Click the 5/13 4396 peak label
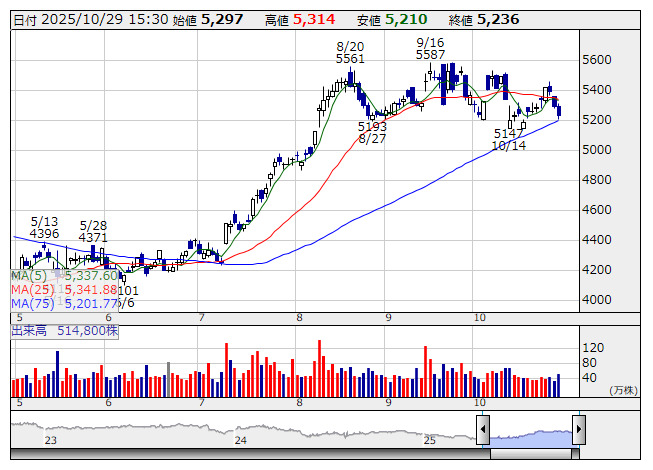Viewport: 653px width, 470px height. [44, 228]
